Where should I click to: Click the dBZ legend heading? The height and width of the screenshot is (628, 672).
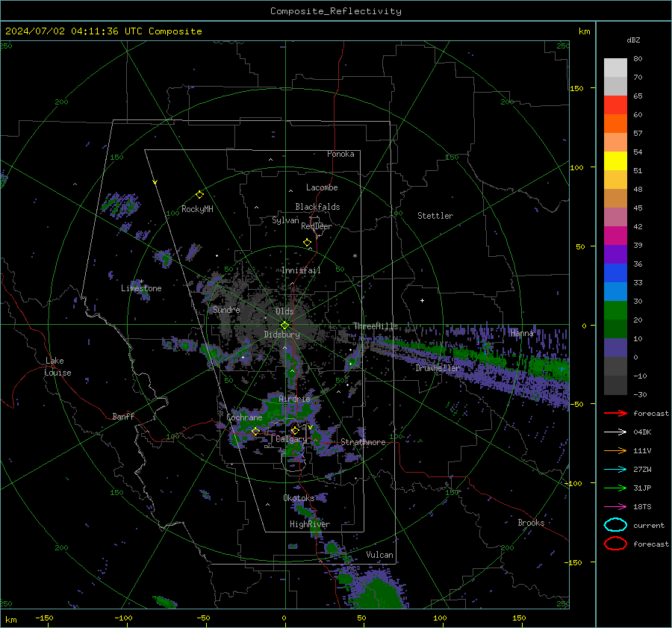coord(633,40)
